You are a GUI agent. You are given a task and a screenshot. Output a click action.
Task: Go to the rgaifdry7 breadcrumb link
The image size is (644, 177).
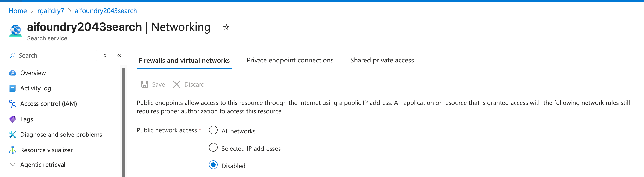pyautogui.click(x=51, y=11)
